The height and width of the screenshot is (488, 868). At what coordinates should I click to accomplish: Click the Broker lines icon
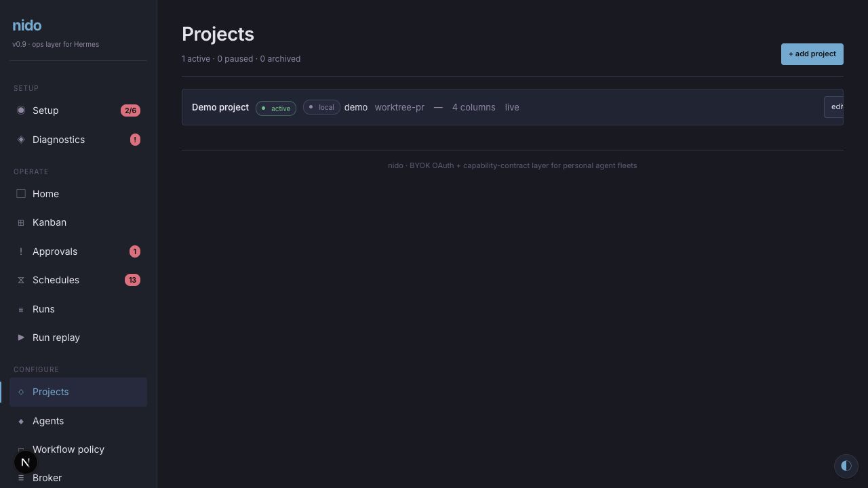[x=21, y=478]
